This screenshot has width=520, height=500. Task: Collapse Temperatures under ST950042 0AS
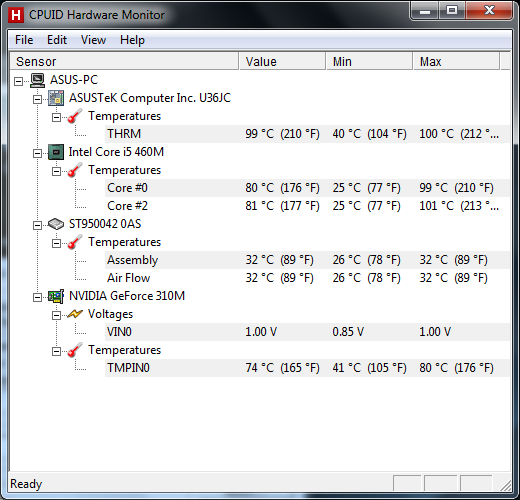56,243
